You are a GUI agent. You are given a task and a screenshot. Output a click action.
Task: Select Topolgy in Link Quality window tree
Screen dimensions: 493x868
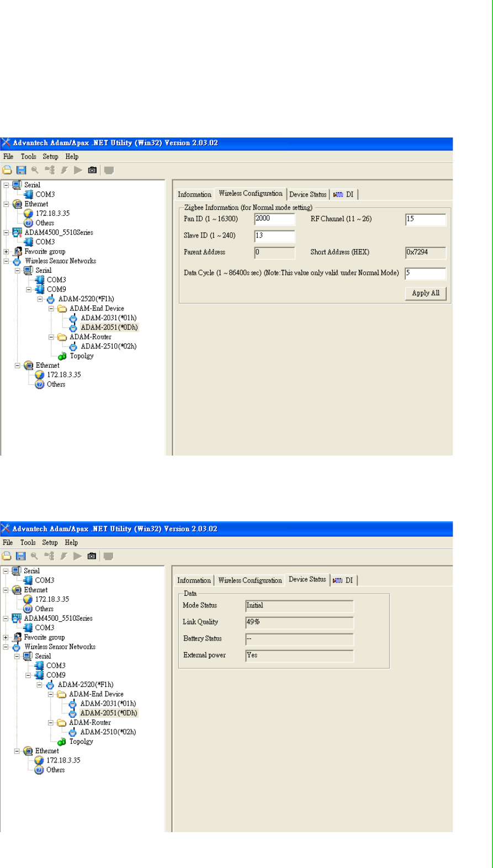(81, 742)
